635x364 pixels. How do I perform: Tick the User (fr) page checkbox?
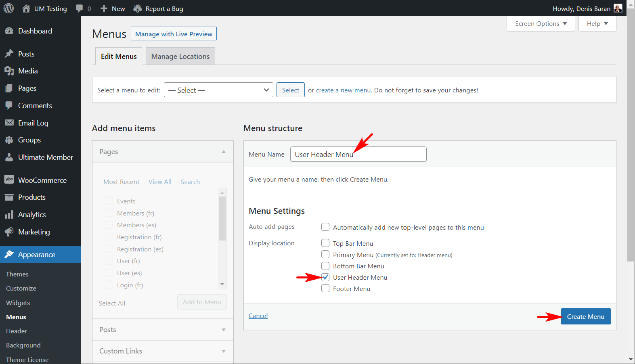[109, 261]
